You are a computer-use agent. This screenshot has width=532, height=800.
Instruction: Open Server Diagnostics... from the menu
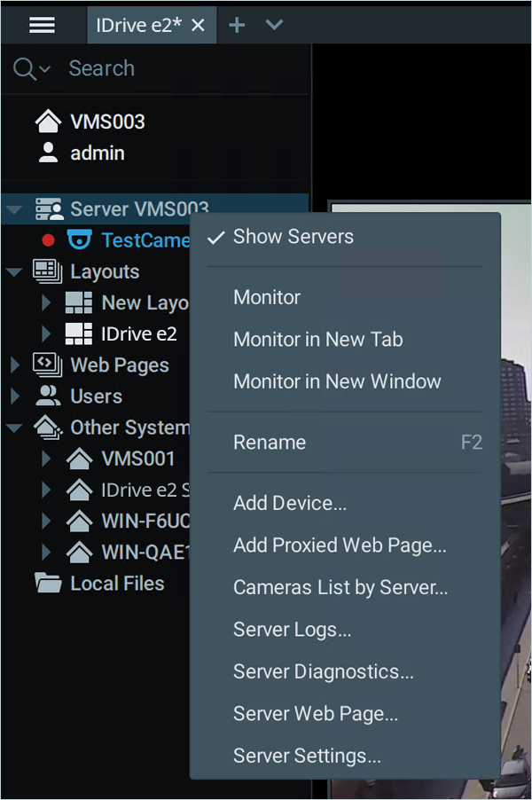pyautogui.click(x=323, y=671)
